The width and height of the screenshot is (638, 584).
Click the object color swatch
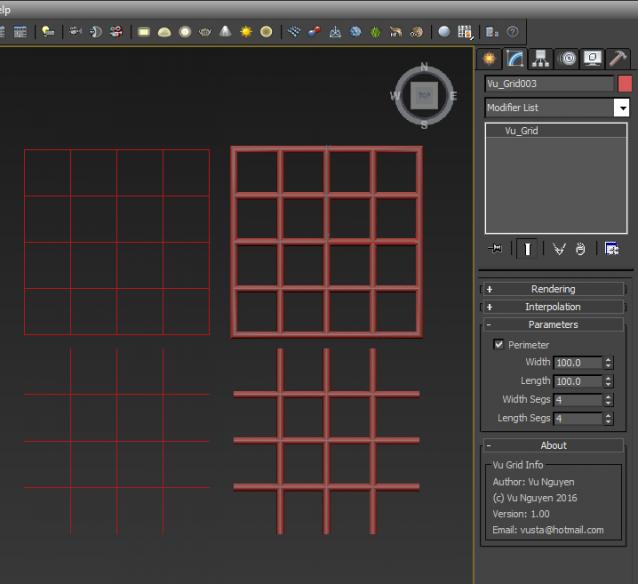pos(625,84)
